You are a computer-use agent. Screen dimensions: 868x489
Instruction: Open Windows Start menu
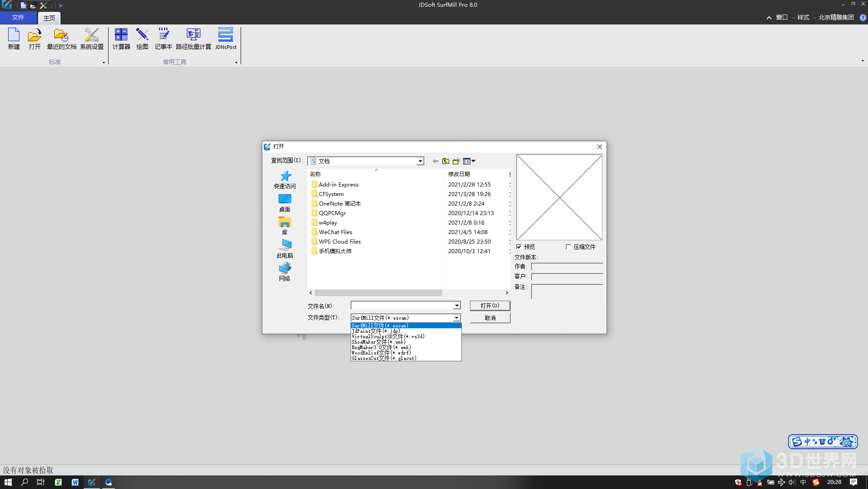pos(8,482)
